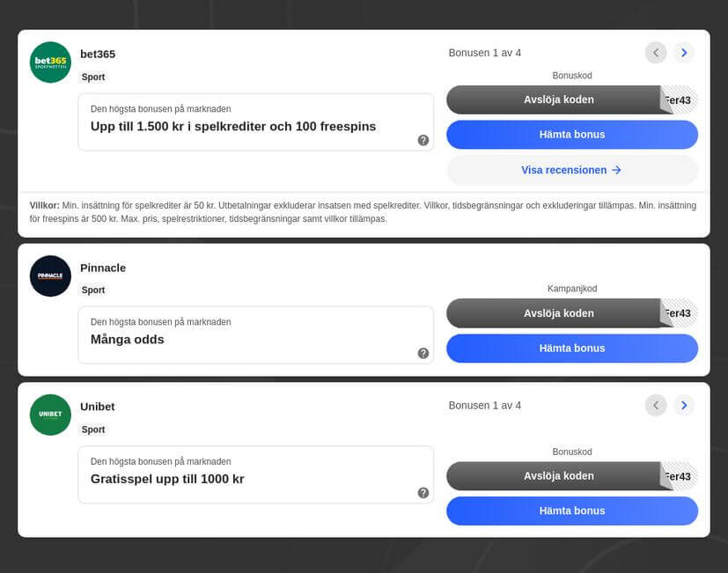
Task: Click the Unibet Gratisspel offer box
Action: pos(255,474)
